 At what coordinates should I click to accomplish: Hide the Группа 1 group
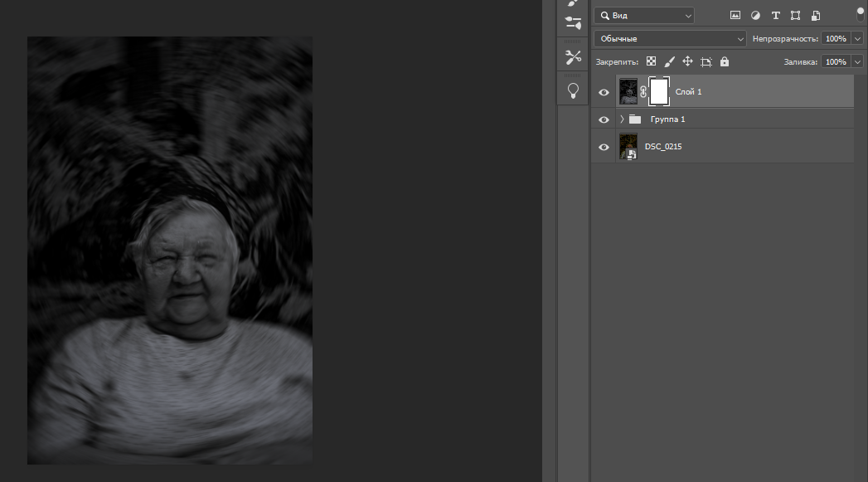(604, 119)
